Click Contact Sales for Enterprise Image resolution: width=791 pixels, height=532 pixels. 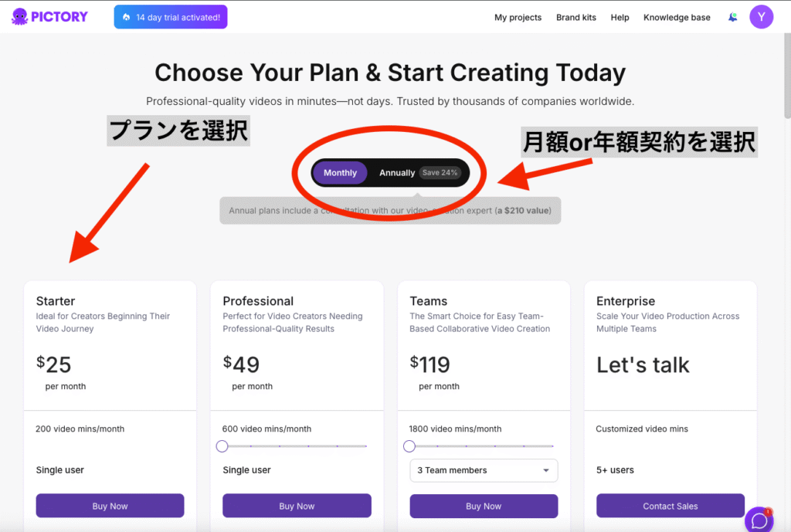tap(670, 506)
